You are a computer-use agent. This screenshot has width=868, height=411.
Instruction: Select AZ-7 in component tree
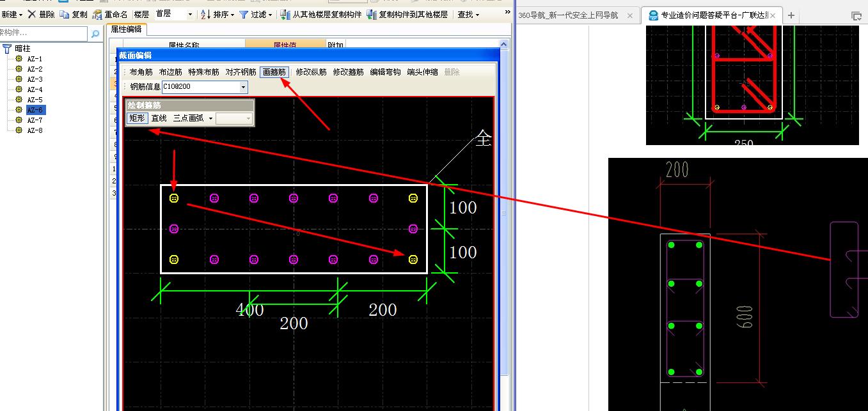pos(35,120)
